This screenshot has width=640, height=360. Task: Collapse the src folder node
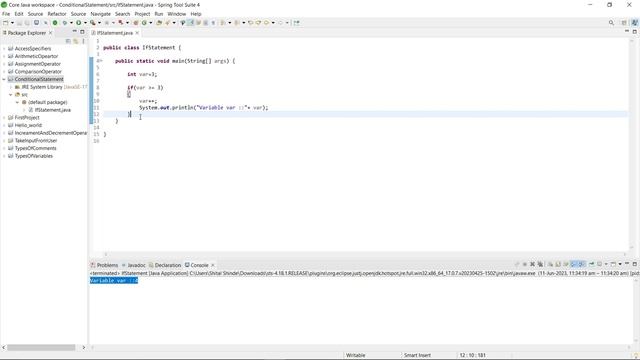11,94
